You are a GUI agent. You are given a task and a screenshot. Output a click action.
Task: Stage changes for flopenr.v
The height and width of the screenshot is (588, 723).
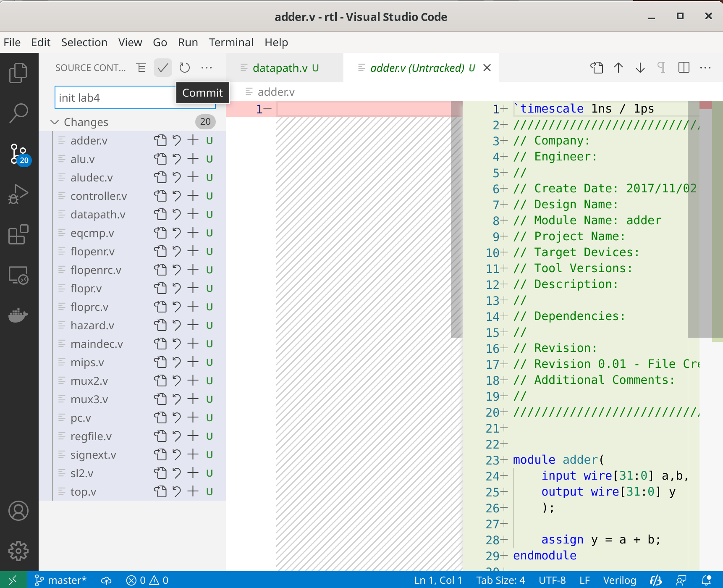coord(193,251)
